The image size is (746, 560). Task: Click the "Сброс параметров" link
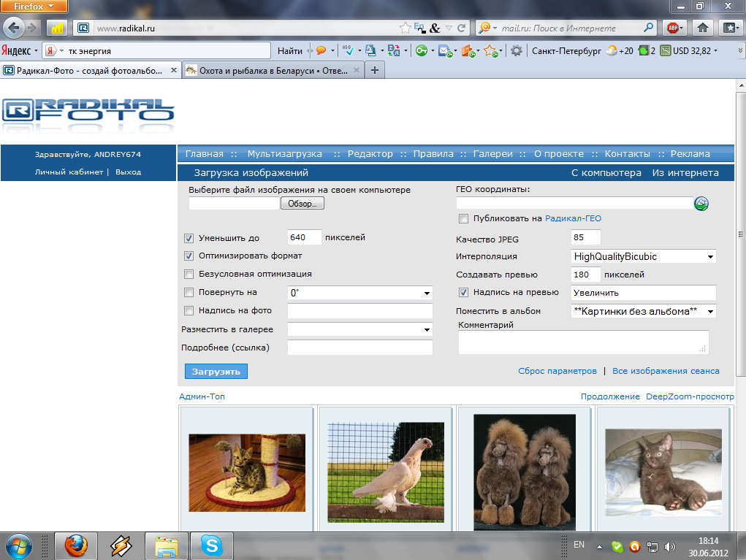pos(557,371)
